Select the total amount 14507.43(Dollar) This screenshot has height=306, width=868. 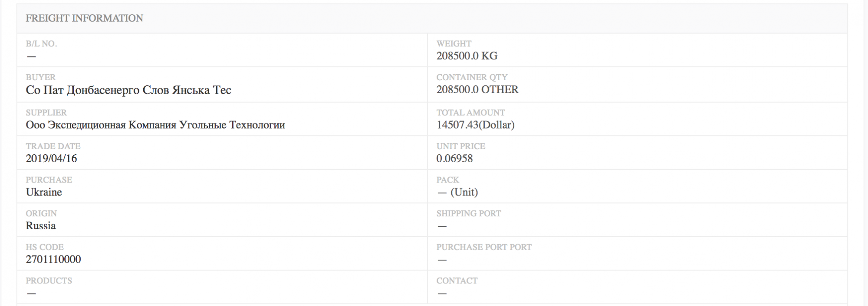tap(476, 125)
